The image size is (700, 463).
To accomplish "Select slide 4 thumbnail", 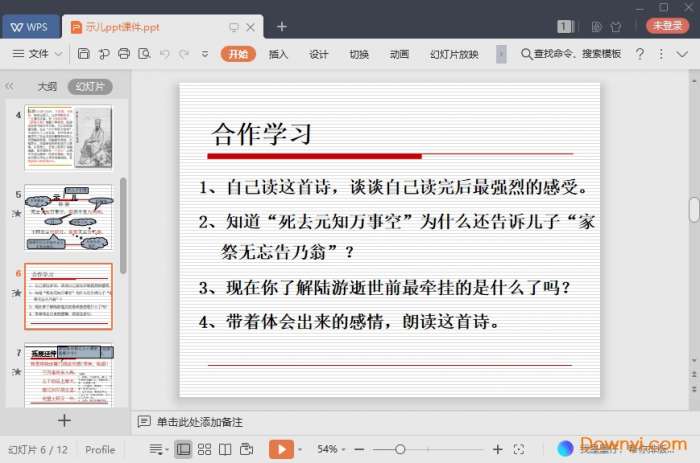I will click(68, 137).
